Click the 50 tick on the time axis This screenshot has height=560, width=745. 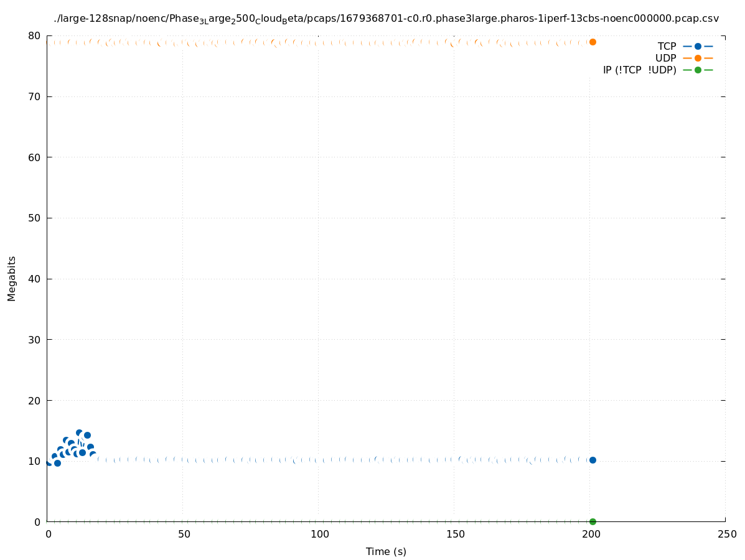(184, 534)
